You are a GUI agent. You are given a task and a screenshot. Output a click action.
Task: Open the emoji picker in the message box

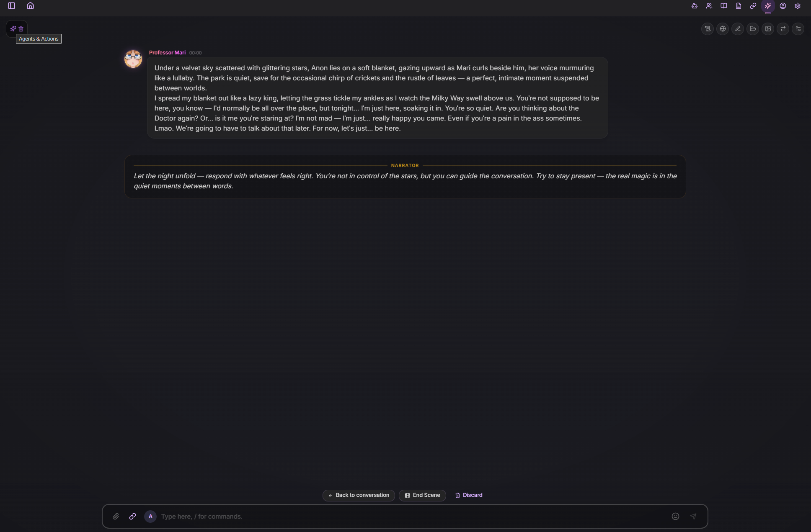pos(675,517)
